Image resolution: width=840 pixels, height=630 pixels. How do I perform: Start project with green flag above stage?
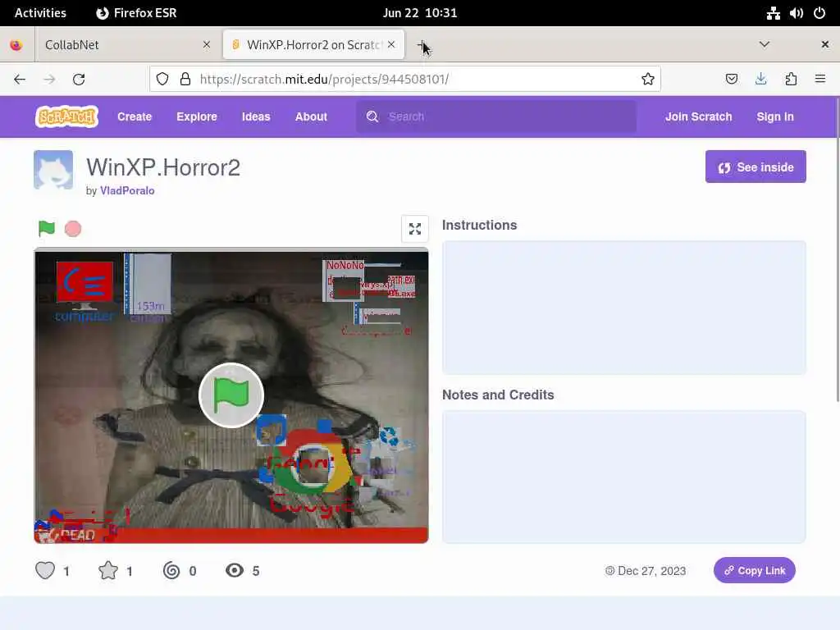(x=47, y=229)
